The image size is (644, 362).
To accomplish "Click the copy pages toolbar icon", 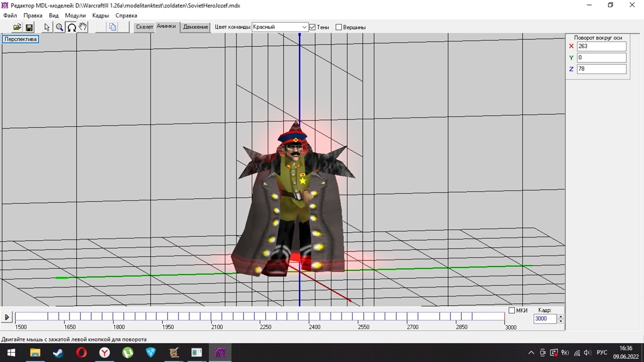I will 113,27.
